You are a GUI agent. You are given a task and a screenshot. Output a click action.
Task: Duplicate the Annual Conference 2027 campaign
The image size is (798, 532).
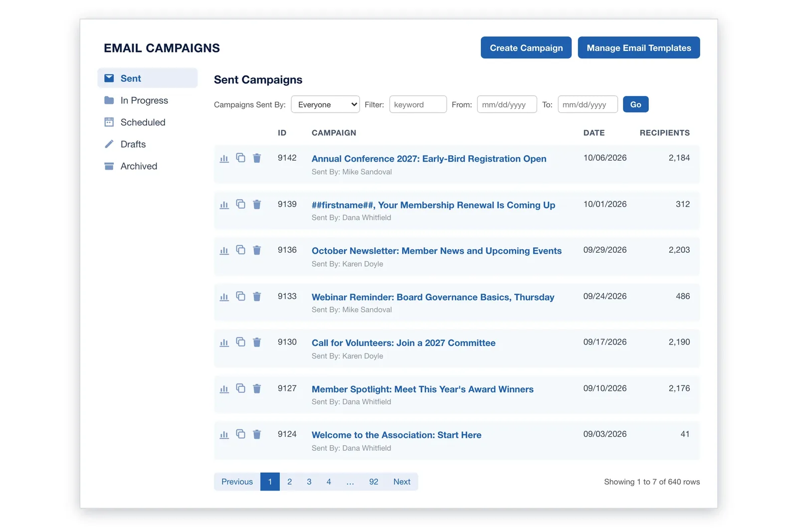[240, 158]
